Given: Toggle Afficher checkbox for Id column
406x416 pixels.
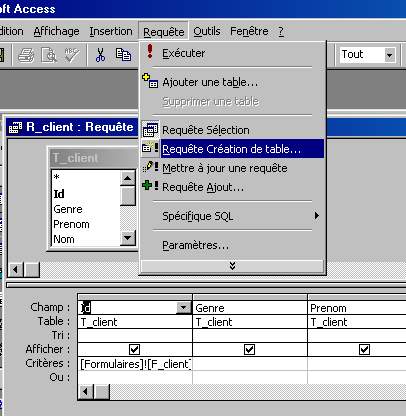Looking at the screenshot, I should point(134,349).
